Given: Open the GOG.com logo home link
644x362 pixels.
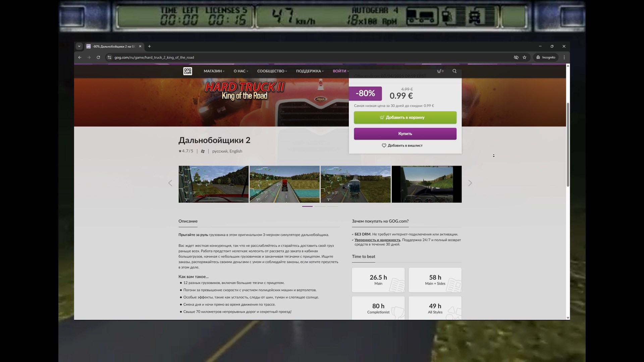Looking at the screenshot, I should coord(187,71).
